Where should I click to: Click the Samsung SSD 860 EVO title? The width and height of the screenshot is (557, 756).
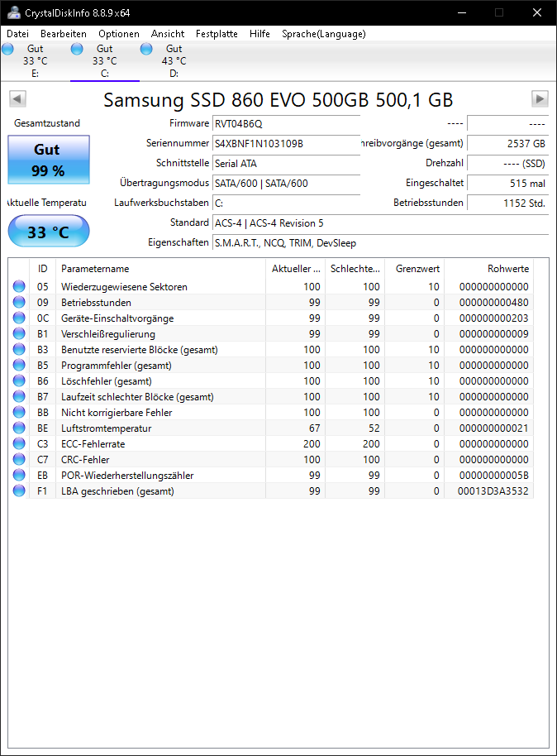(278, 100)
